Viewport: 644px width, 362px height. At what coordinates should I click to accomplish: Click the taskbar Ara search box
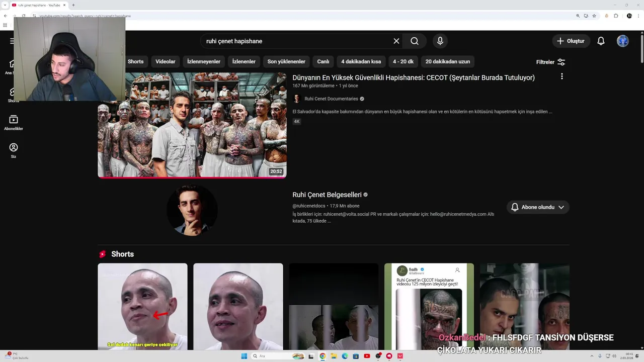tap(277, 356)
